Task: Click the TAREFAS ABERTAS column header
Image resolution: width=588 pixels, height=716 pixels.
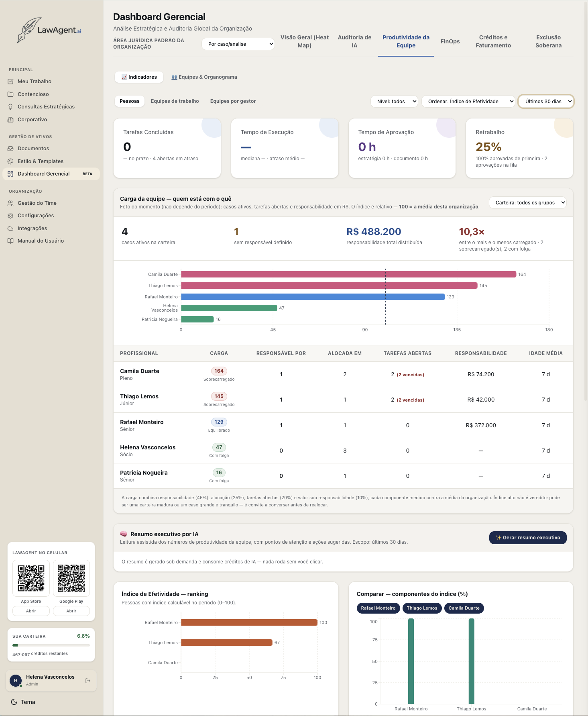Action: coord(407,353)
